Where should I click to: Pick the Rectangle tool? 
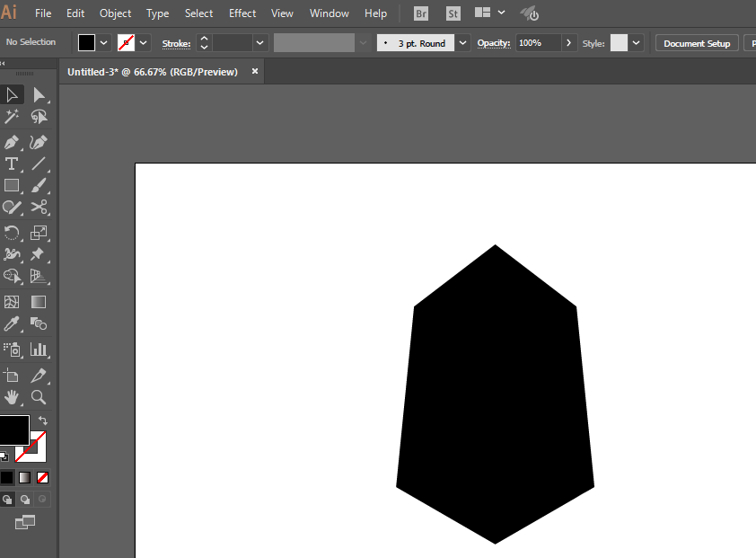(12, 185)
